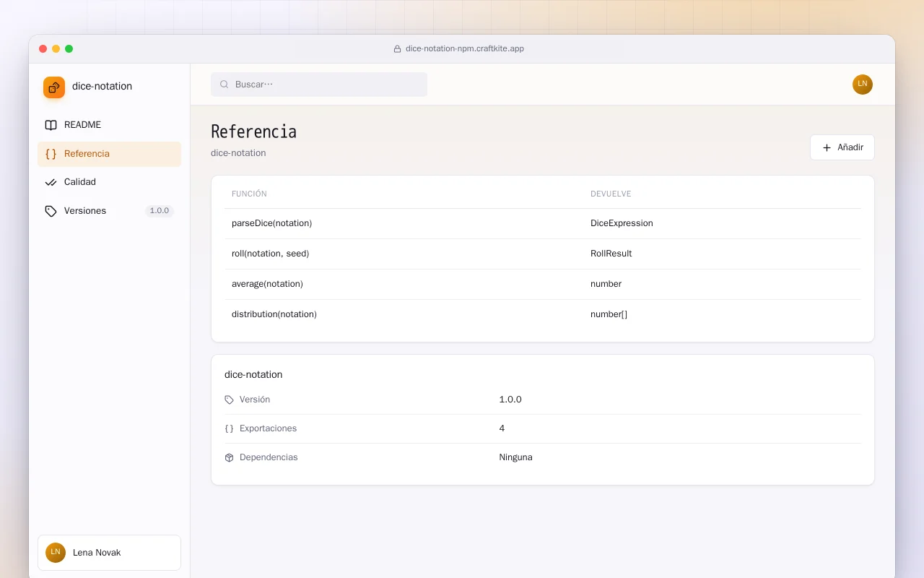Open the README section
Screen dimensions: 924x578
pos(110,125)
